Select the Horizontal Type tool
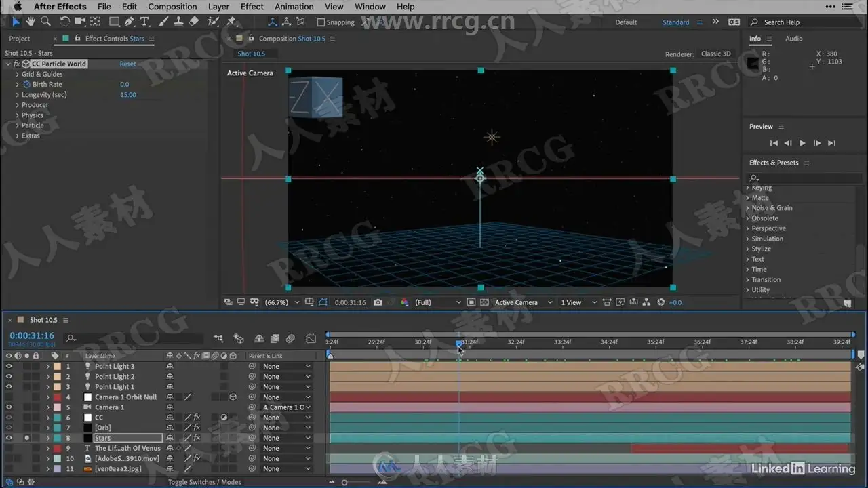 (144, 22)
